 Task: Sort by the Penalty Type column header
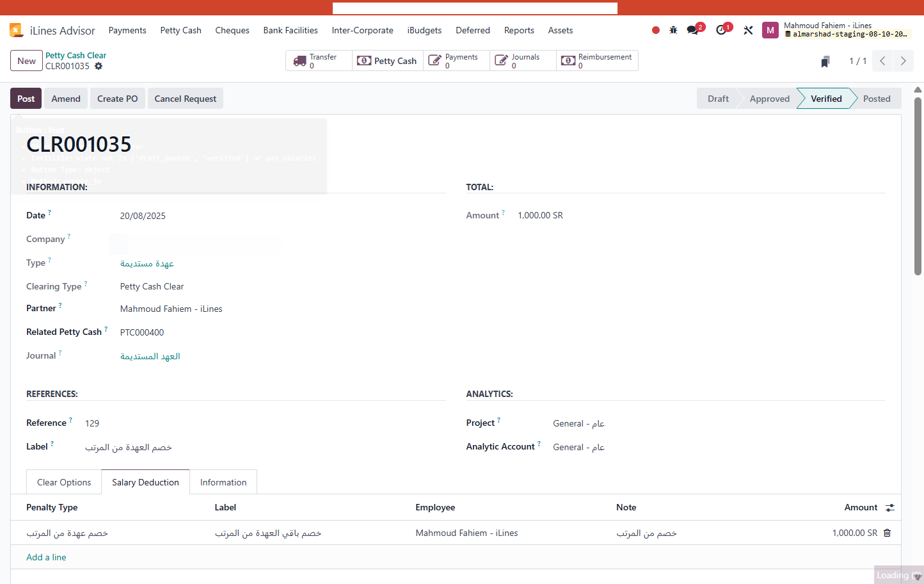(x=52, y=507)
